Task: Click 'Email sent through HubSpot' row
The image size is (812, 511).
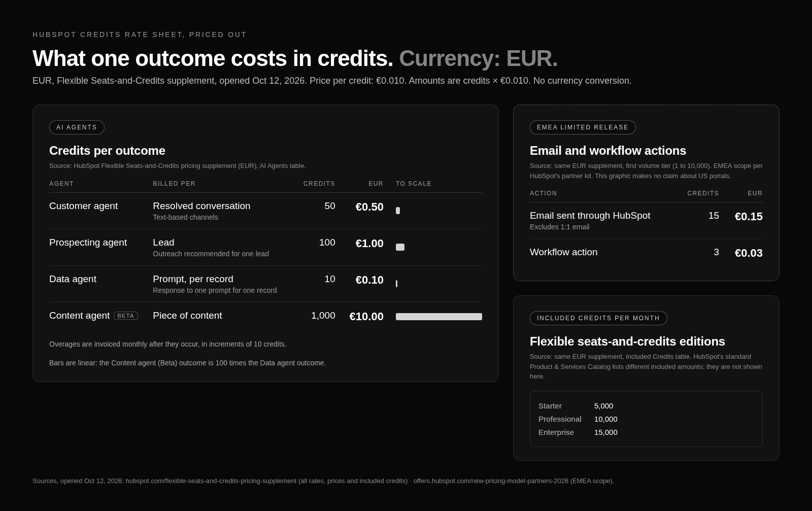Action: pyautogui.click(x=646, y=221)
